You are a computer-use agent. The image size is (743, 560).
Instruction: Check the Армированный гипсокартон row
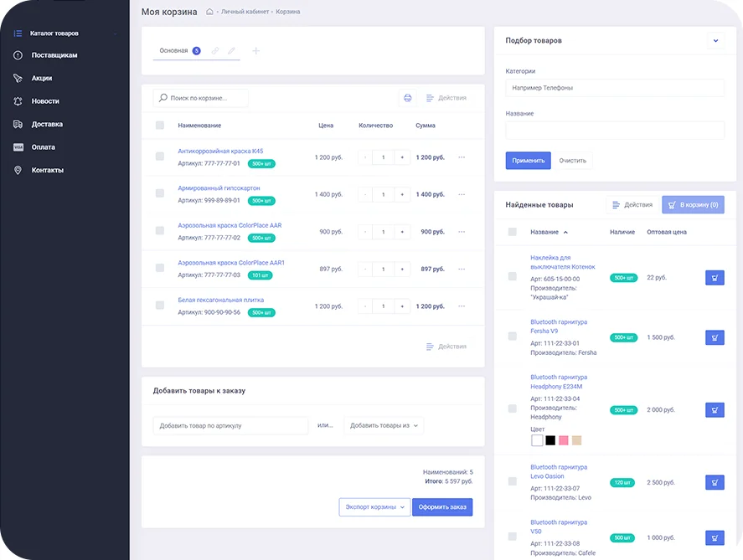point(160,193)
